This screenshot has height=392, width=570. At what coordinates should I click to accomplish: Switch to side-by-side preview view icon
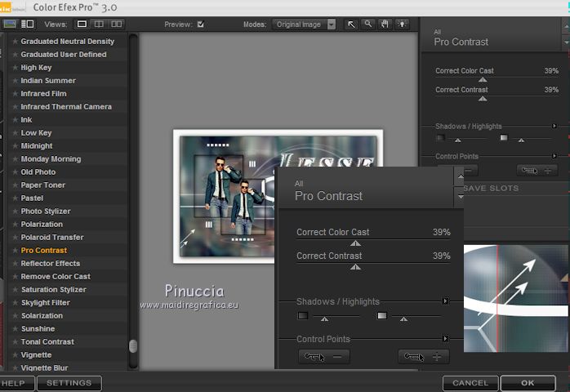pyautogui.click(x=116, y=24)
